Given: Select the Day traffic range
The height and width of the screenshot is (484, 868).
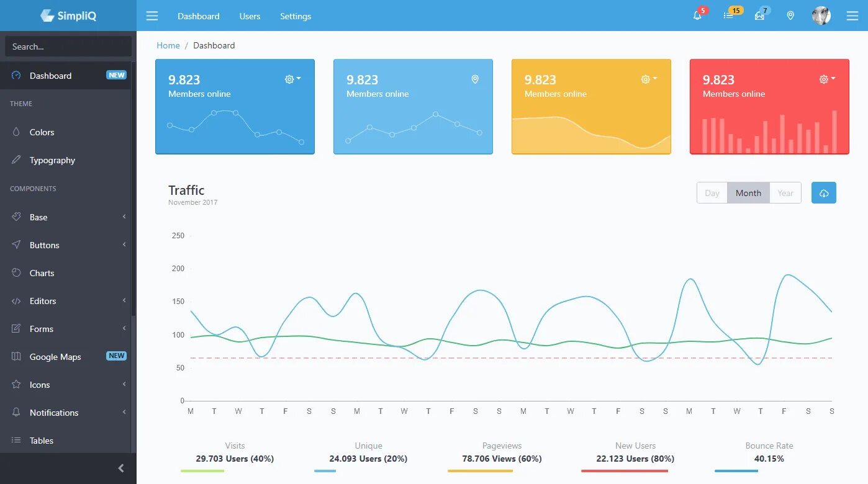Looking at the screenshot, I should (712, 193).
